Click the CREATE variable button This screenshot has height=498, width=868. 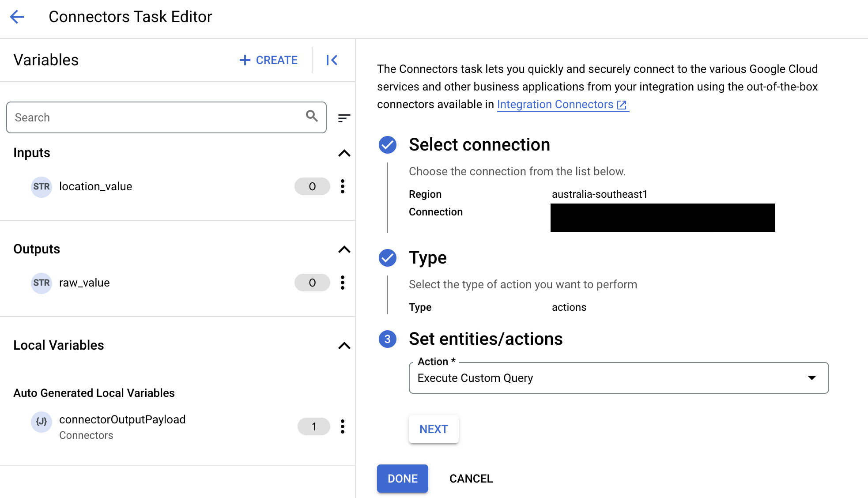pos(268,60)
